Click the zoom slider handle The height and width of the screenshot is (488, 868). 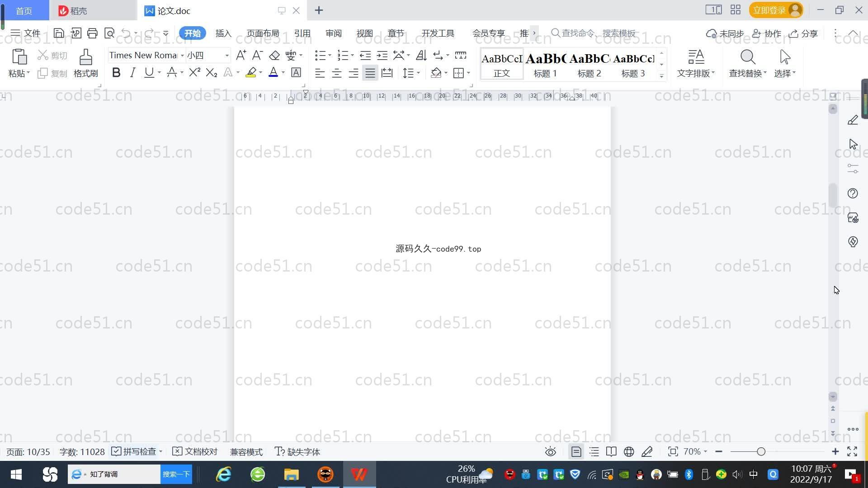coord(761,451)
